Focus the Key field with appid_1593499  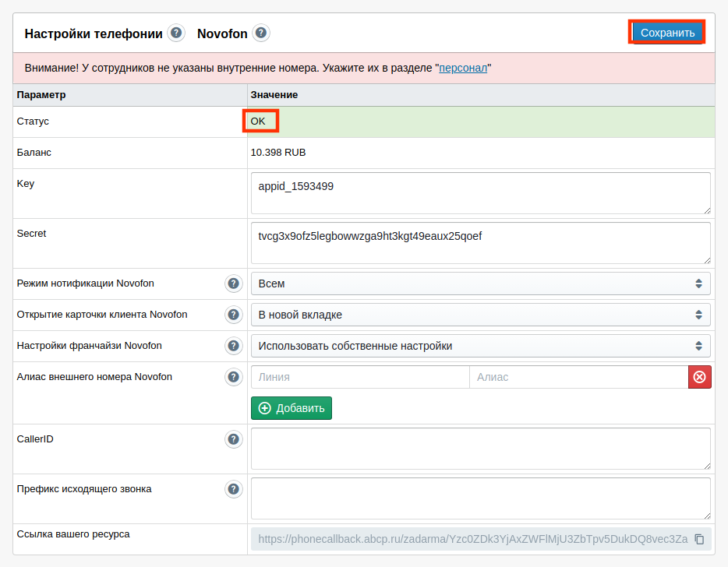pos(481,193)
